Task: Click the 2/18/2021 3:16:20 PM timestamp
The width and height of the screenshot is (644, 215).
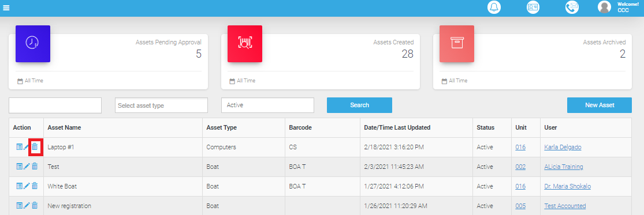Action: [x=393, y=147]
